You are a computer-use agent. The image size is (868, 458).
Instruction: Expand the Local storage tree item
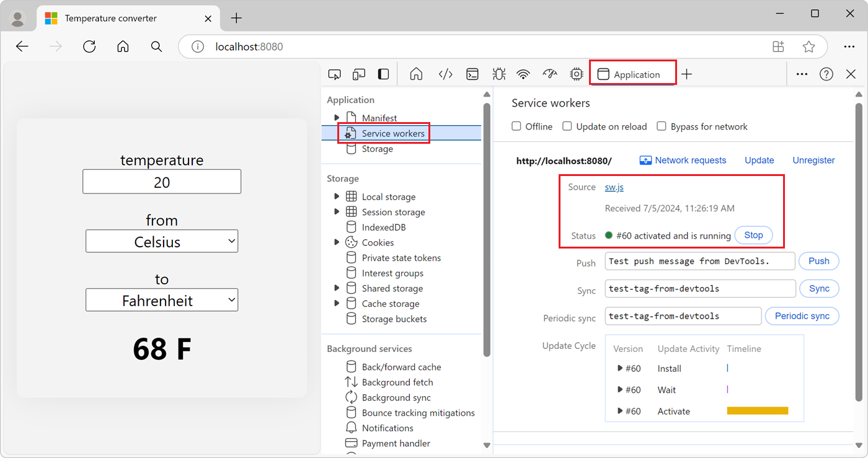[x=337, y=196]
